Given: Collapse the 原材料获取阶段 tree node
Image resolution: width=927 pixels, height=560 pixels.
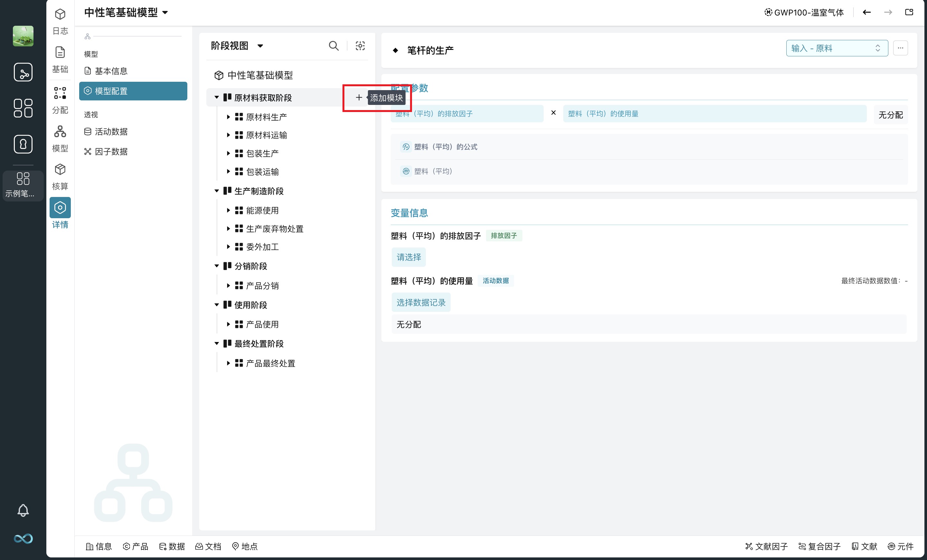Looking at the screenshot, I should click(217, 98).
